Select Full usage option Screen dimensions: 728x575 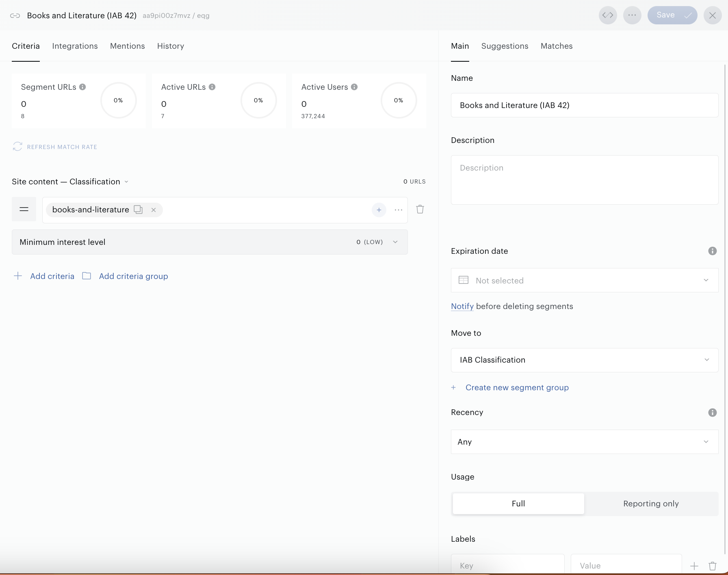coord(518,504)
